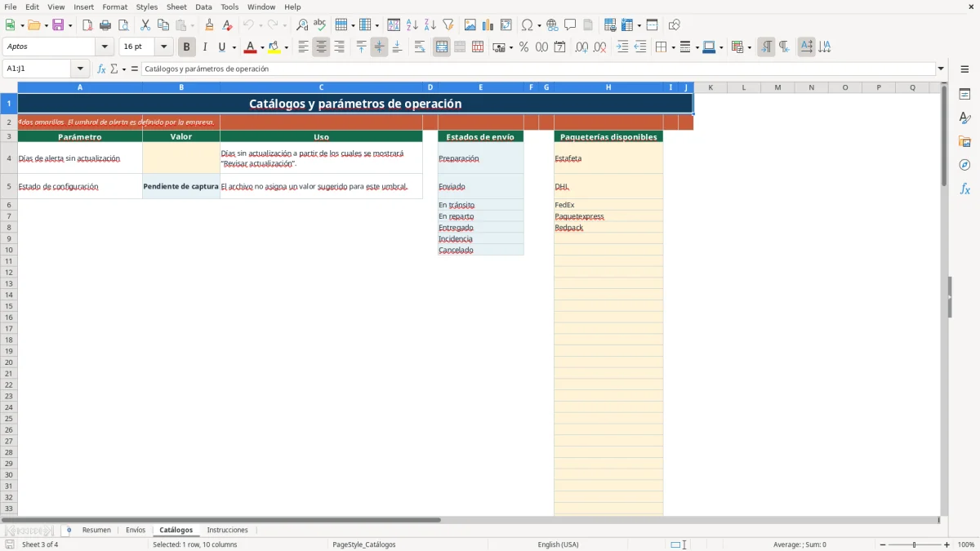Define the print area

[610, 25]
